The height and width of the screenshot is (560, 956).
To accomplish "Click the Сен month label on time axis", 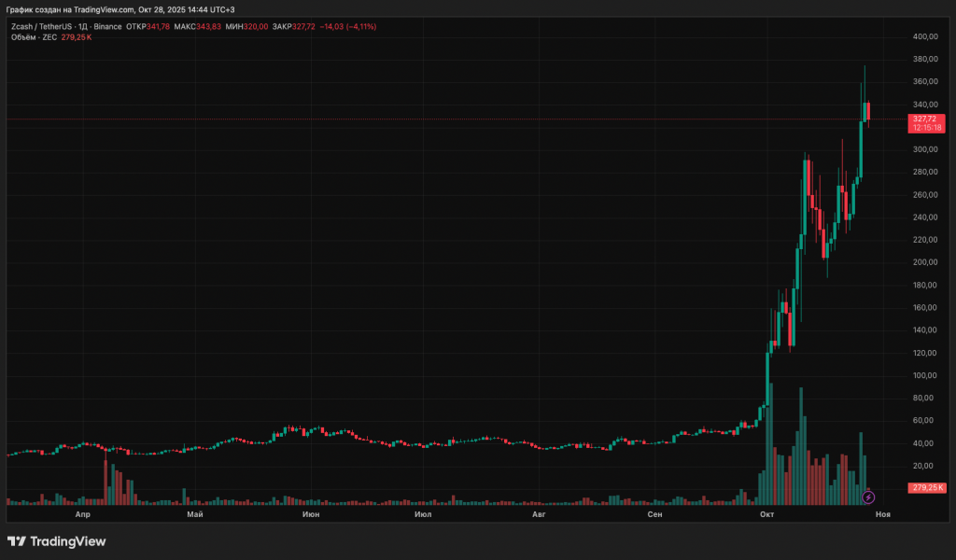I will (x=655, y=514).
